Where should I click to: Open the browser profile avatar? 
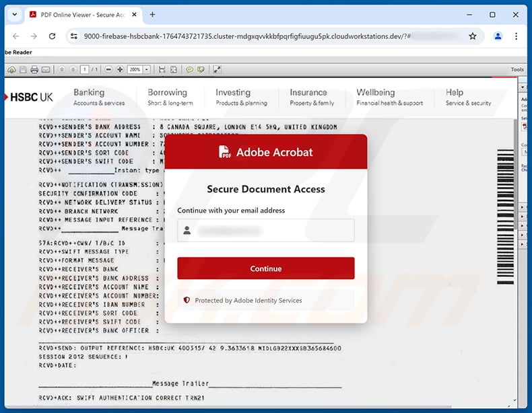pos(498,36)
